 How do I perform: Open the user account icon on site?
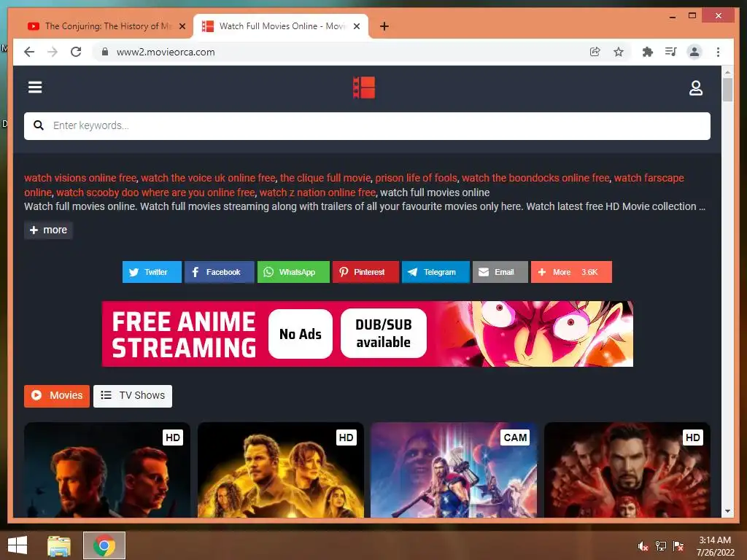695,87
